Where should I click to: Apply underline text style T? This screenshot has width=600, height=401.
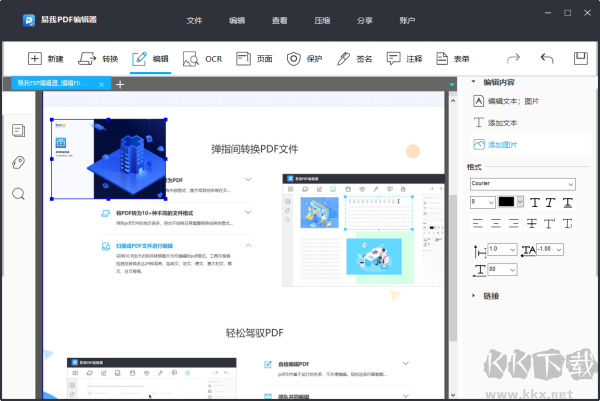pyautogui.click(x=567, y=203)
